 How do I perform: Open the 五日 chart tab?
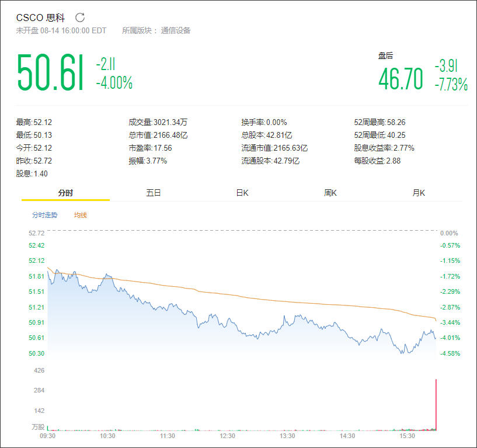pos(154,193)
